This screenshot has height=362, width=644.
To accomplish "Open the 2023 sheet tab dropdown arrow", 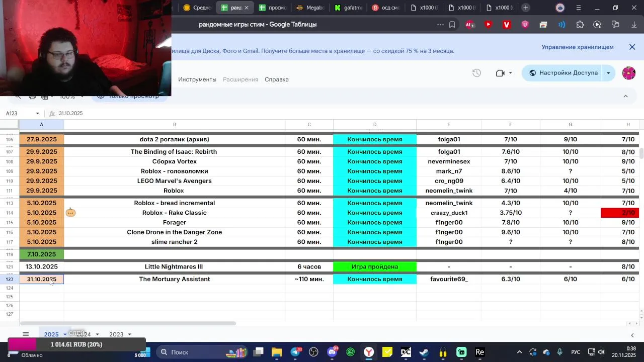I will coord(129,334).
